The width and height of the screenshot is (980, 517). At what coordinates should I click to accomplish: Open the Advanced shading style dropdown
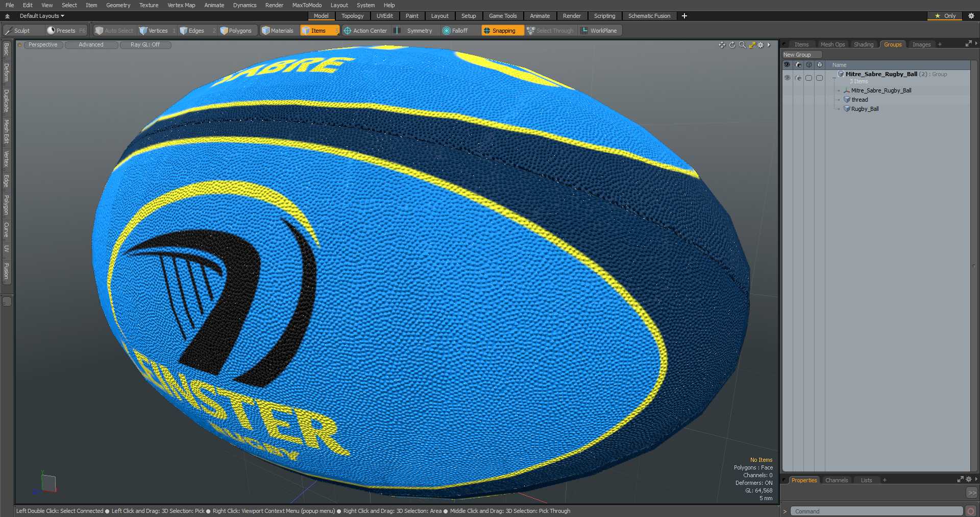91,45
